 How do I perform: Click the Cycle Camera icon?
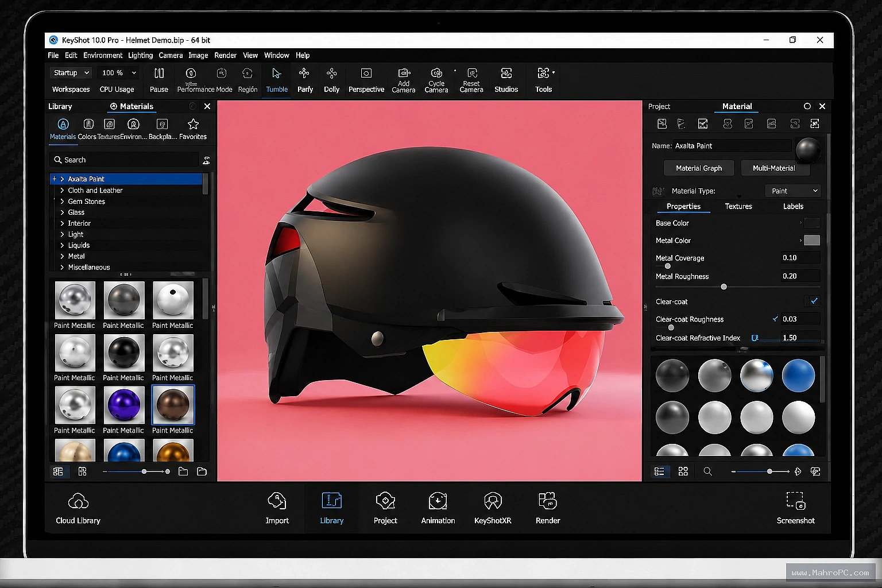436,73
